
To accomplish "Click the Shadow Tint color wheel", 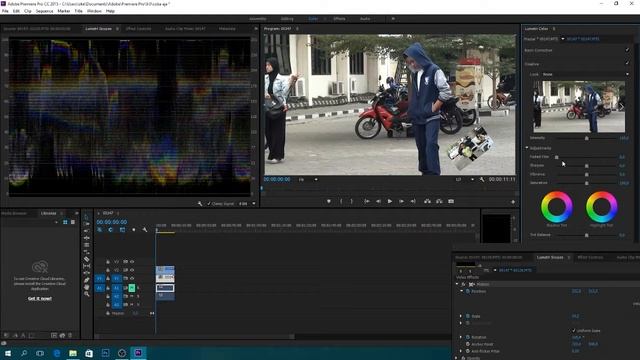I will coord(557,207).
